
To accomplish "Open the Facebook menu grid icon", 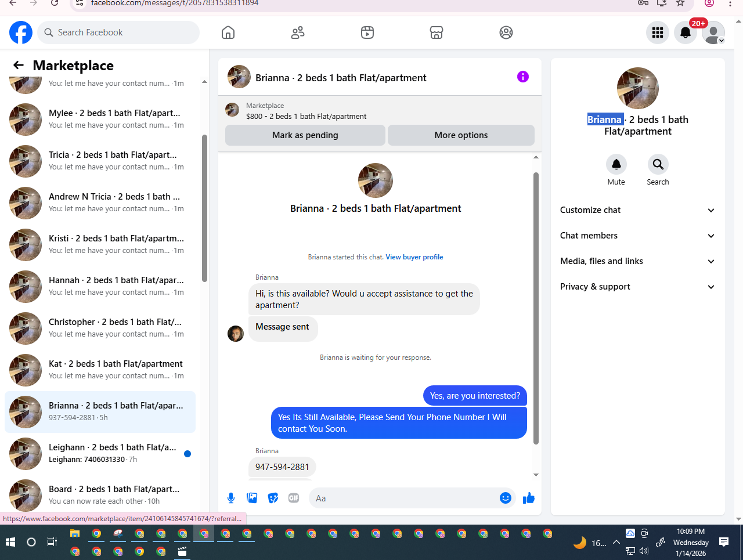I will (x=658, y=32).
